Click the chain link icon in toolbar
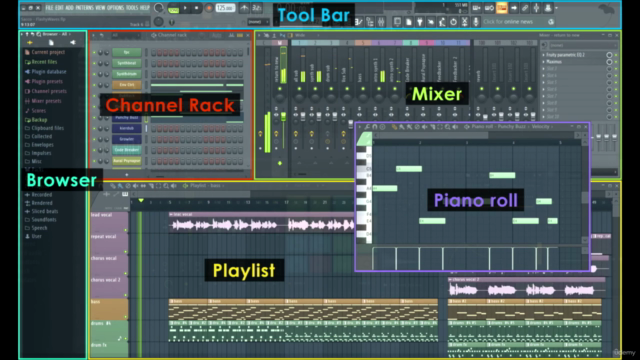640x360 pixels. point(525,7)
